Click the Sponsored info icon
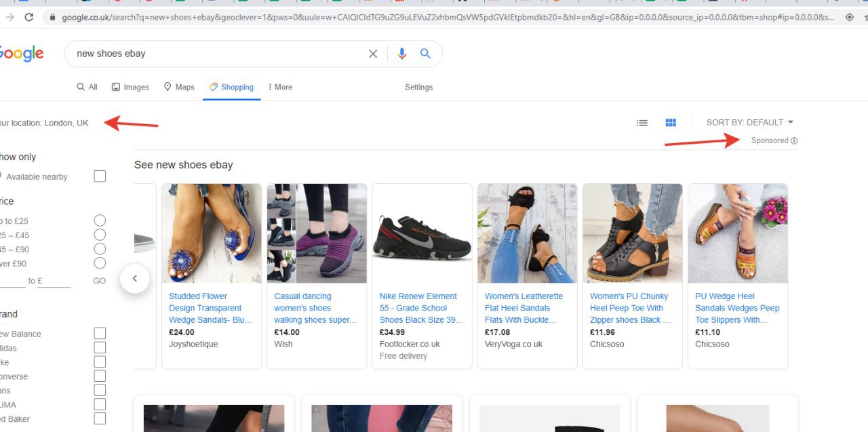The height and width of the screenshot is (432, 868). tap(794, 140)
